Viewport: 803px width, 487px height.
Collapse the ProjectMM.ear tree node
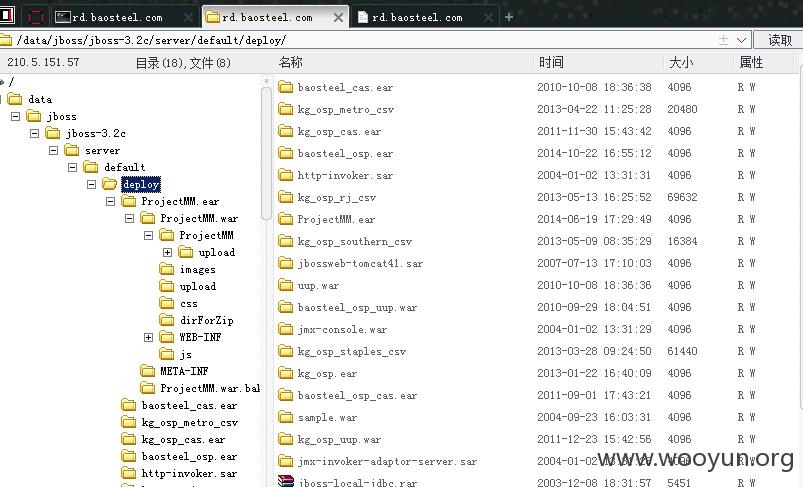click(x=110, y=201)
